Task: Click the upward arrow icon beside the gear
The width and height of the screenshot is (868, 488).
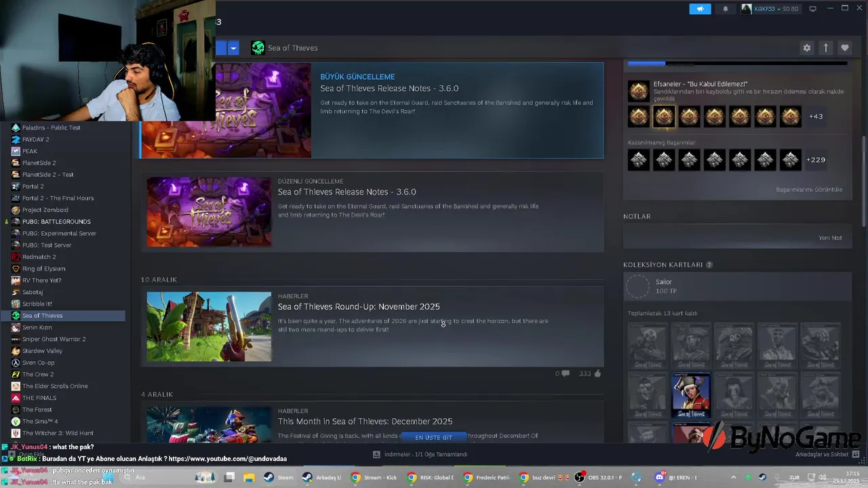Action: pos(826,48)
